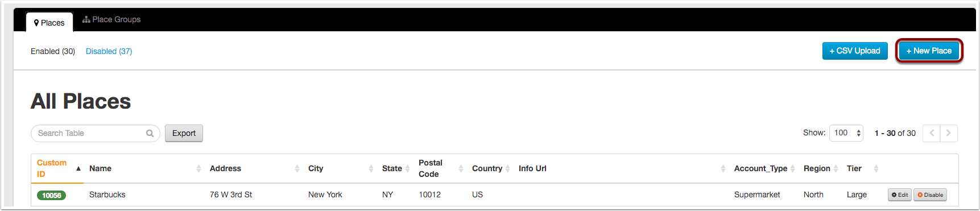Screen dimensions: 980x211
Task: Select the Places tab
Action: 49,23
